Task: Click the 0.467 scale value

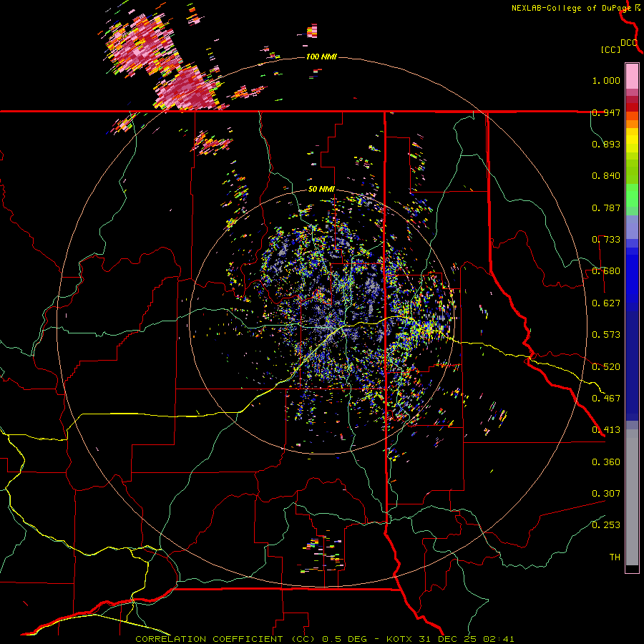Action: (606, 399)
